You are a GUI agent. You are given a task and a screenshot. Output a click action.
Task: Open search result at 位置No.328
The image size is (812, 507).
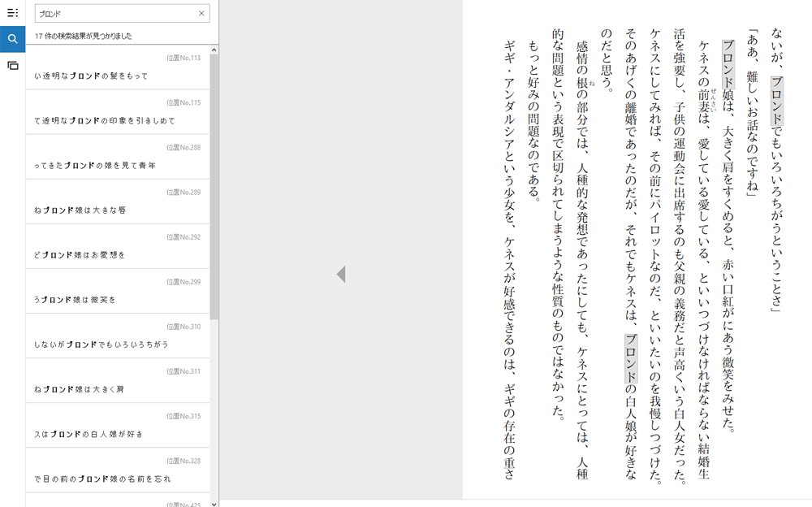point(118,470)
